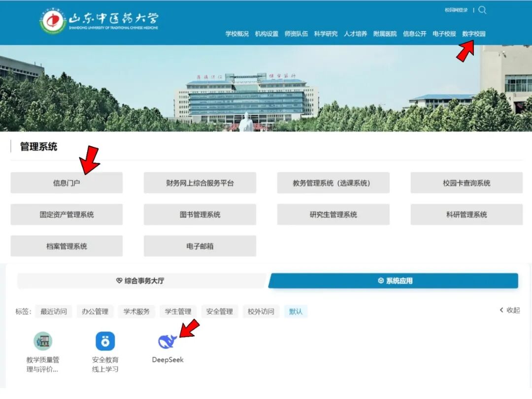Open the 机构设置 menu
The height and width of the screenshot is (399, 532).
pos(266,33)
